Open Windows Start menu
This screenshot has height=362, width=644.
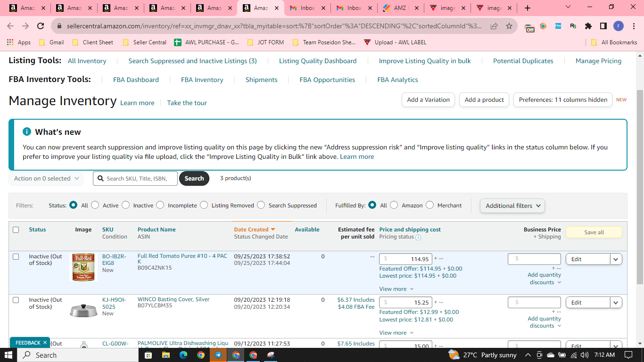tap(8, 355)
